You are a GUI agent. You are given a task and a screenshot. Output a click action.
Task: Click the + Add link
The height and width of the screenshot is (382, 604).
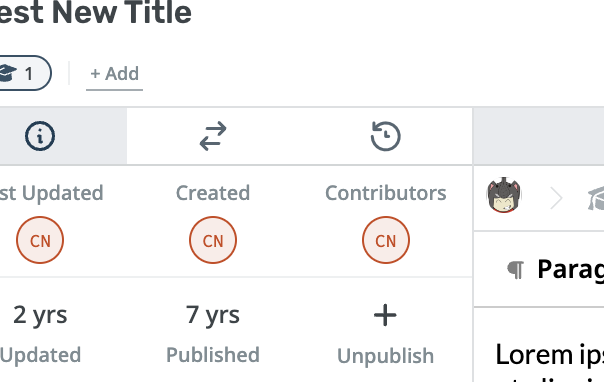(x=114, y=74)
